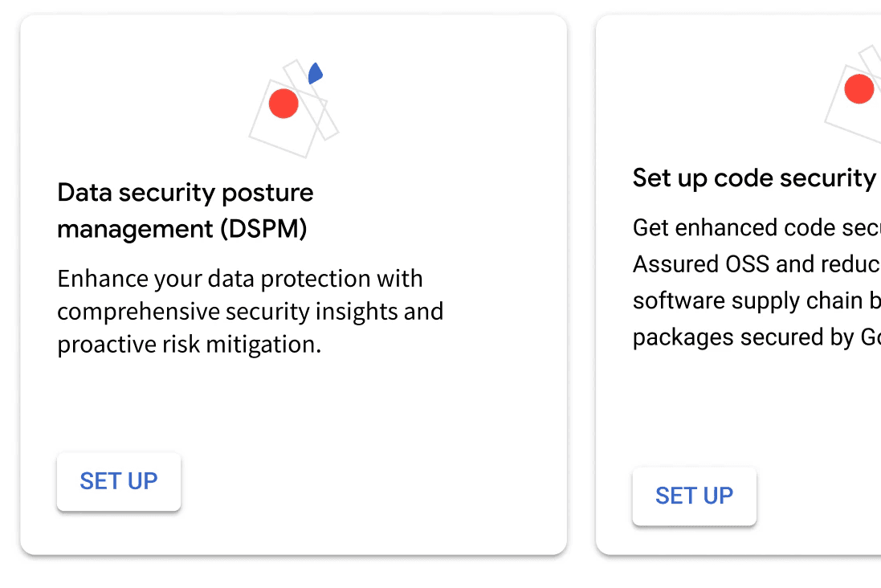Image resolution: width=881 pixels, height=588 pixels.
Task: Click 'Get enhanced code' description line
Action: pyautogui.click(x=757, y=227)
